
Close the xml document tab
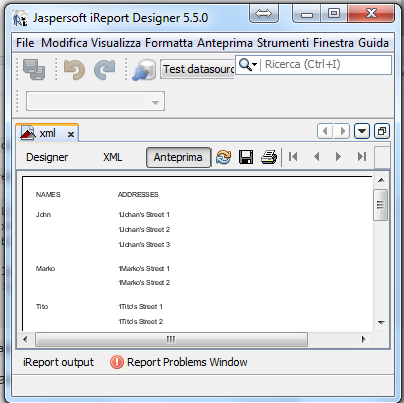(71, 134)
